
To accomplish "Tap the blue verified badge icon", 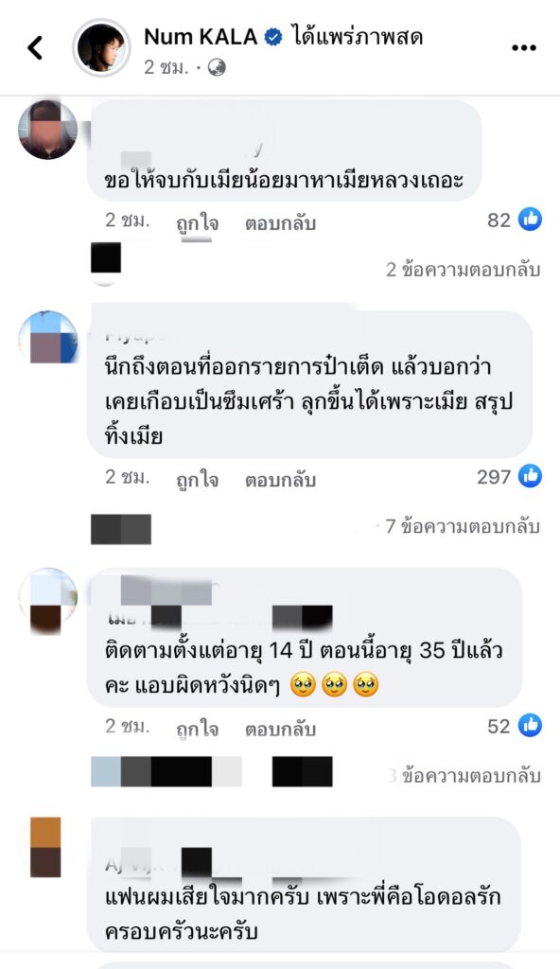I will tap(273, 38).
